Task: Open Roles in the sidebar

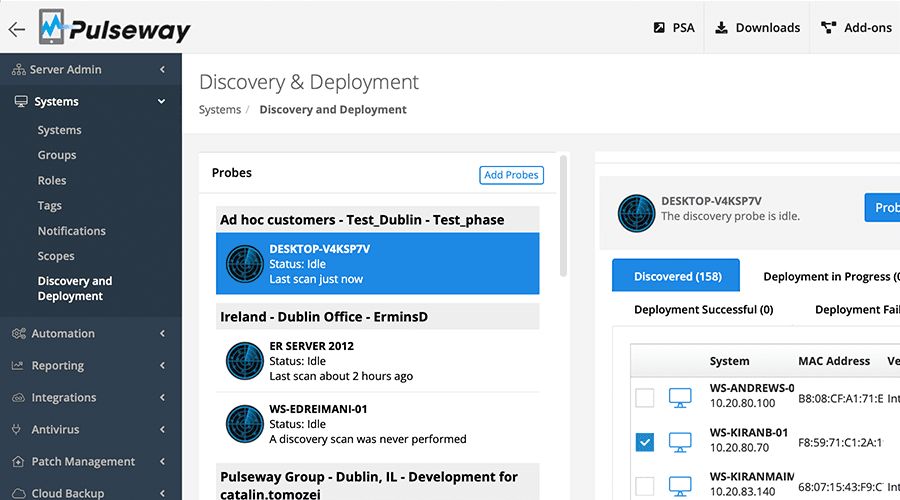Action: point(52,180)
